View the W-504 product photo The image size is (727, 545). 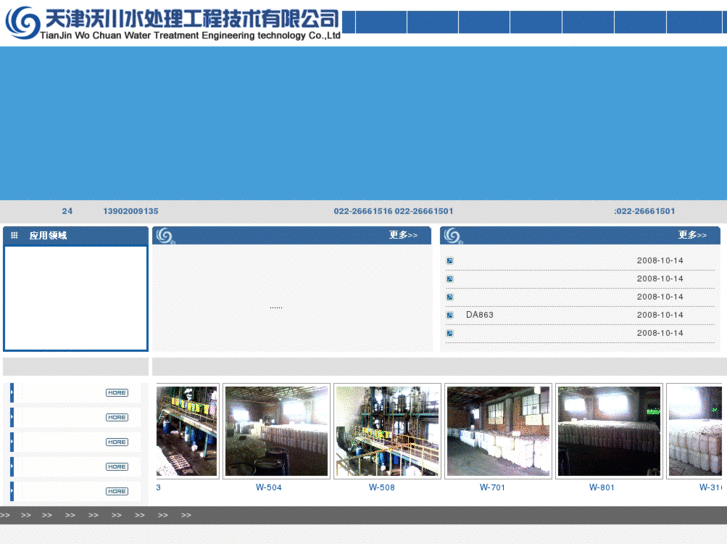point(276,431)
